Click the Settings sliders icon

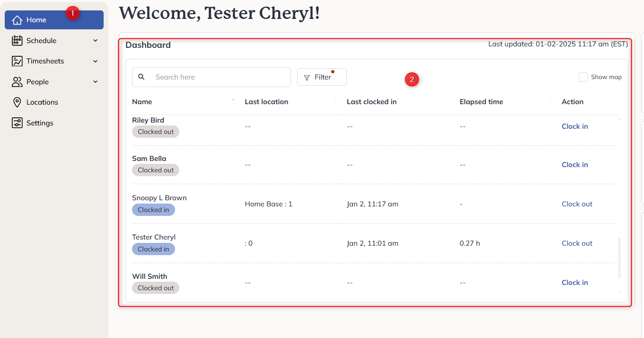[17, 123]
